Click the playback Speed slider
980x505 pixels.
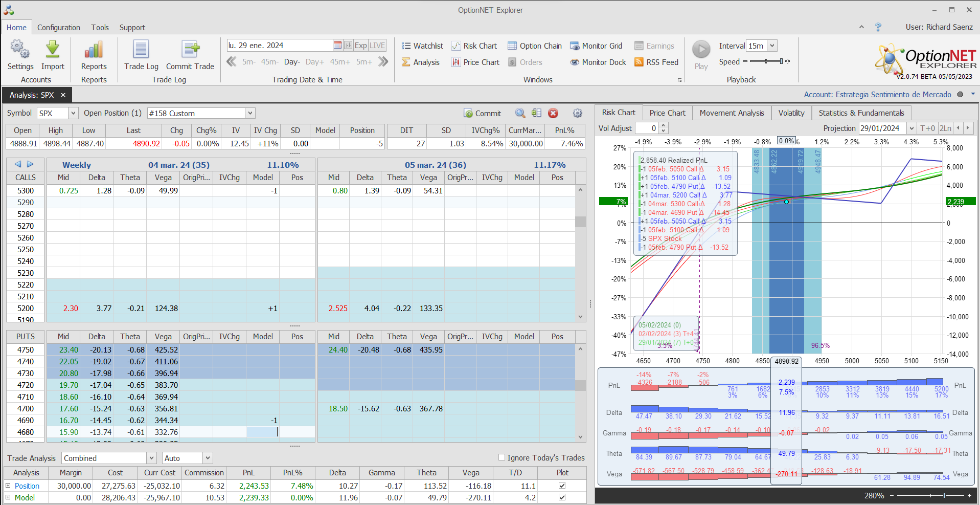(765, 61)
